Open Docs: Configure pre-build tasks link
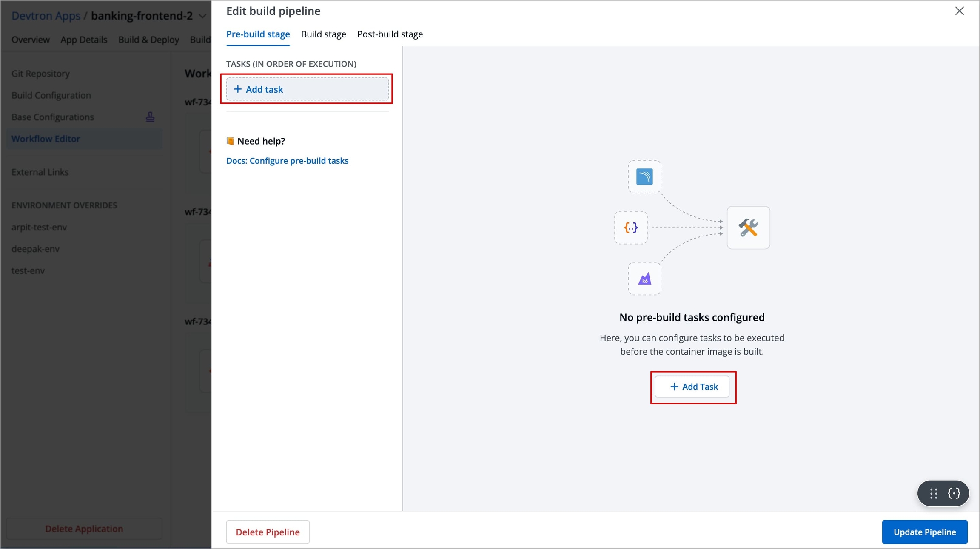 pos(287,161)
